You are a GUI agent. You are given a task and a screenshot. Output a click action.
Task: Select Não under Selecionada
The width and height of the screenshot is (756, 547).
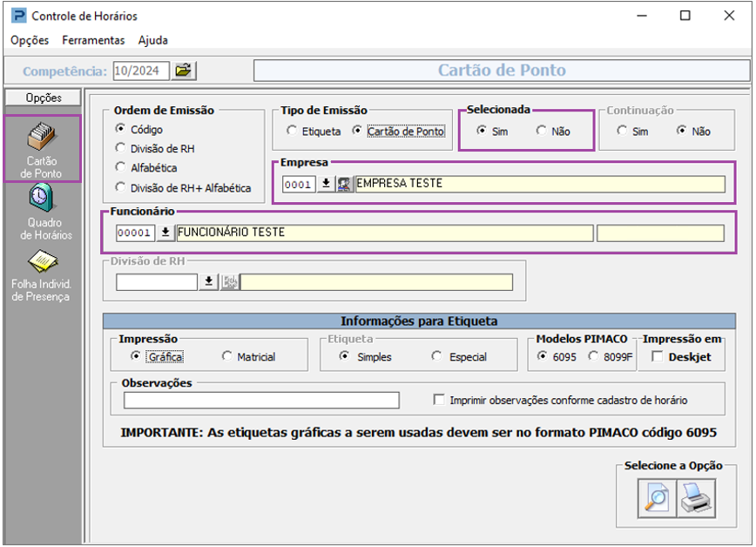(541, 132)
